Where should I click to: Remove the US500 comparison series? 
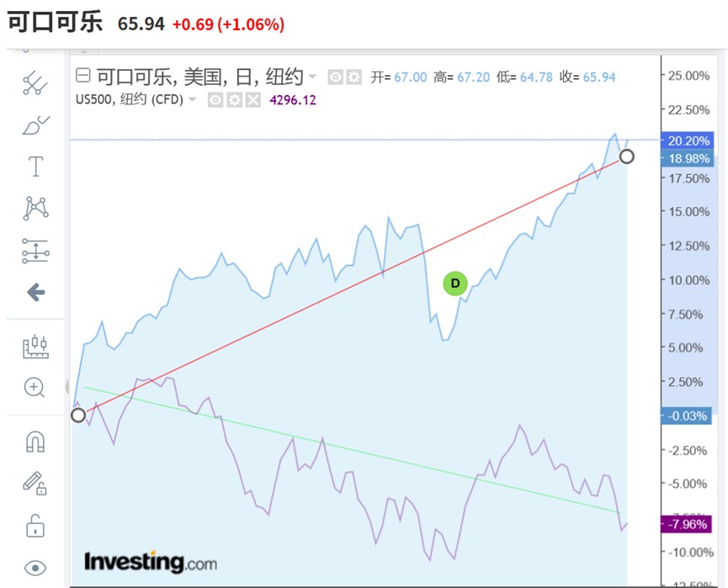point(252,100)
